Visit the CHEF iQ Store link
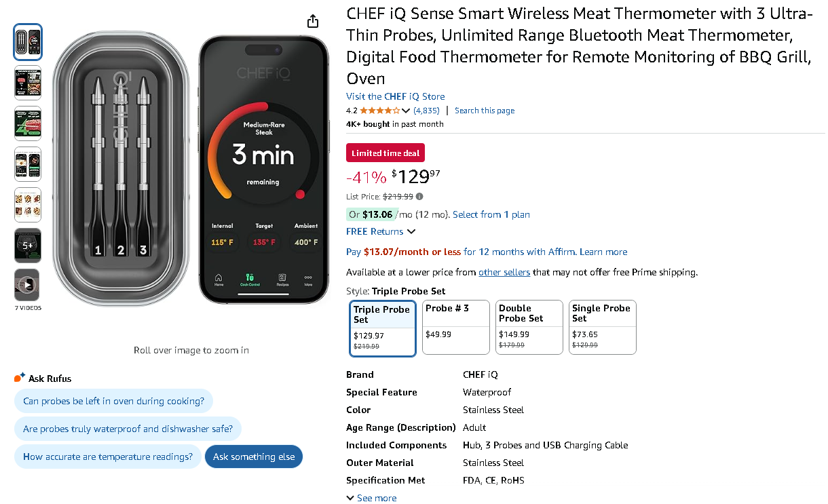This screenshot has height=504, width=828. click(x=395, y=96)
